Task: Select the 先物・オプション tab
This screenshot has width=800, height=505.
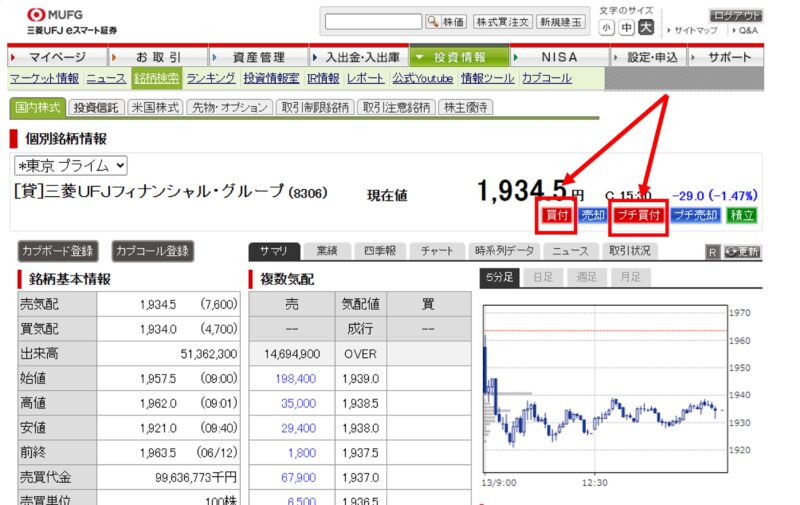Action: (x=230, y=108)
